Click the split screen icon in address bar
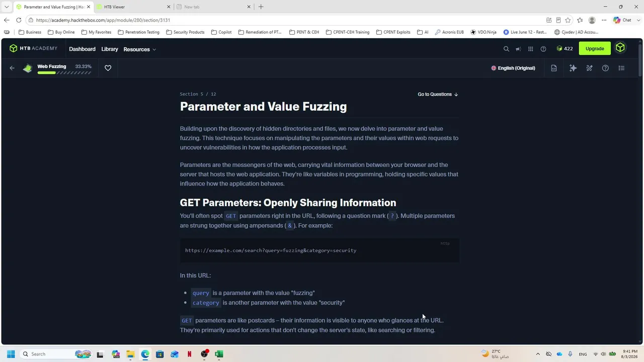The width and height of the screenshot is (644, 362). (549, 20)
